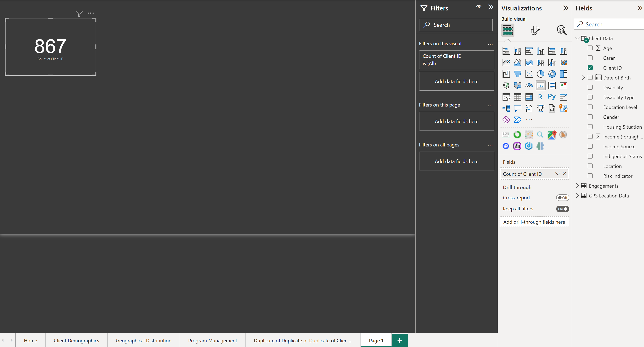The height and width of the screenshot is (347, 644).
Task: Select the Q&A speech bubble visual
Action: pyautogui.click(x=517, y=108)
